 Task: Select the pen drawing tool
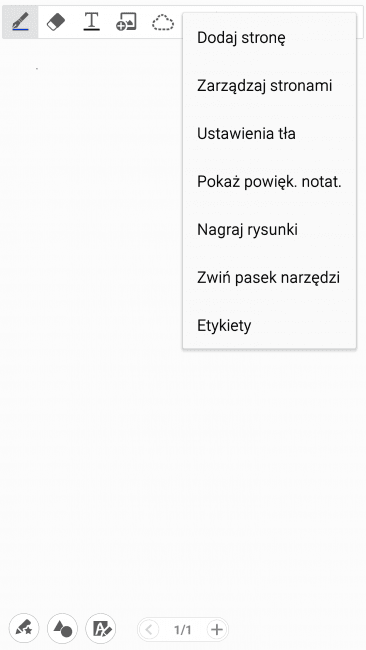(x=20, y=22)
